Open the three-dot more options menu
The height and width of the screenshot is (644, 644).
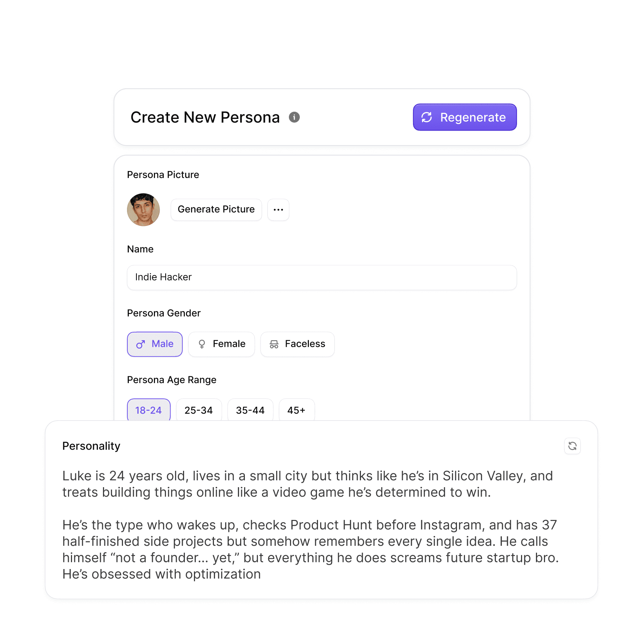coord(278,210)
